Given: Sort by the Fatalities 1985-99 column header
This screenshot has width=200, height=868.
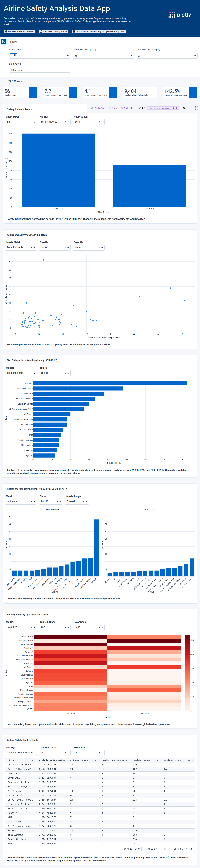Looking at the screenshot, I should (x=142, y=760).
